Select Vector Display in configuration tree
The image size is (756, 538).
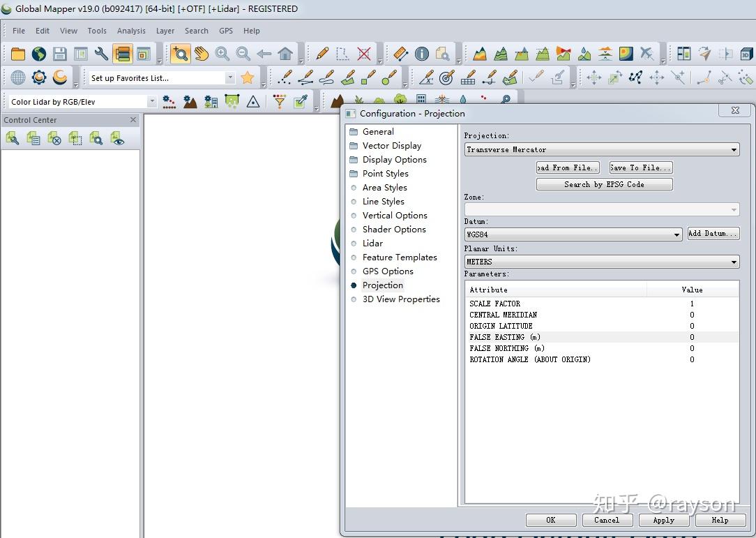pos(391,146)
